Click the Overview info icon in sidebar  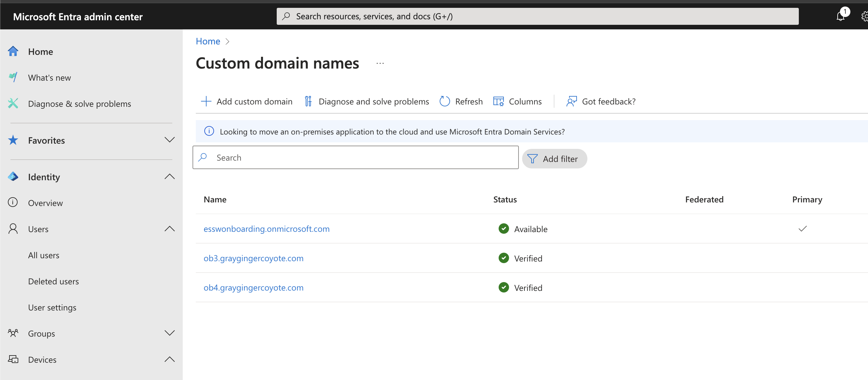13,202
